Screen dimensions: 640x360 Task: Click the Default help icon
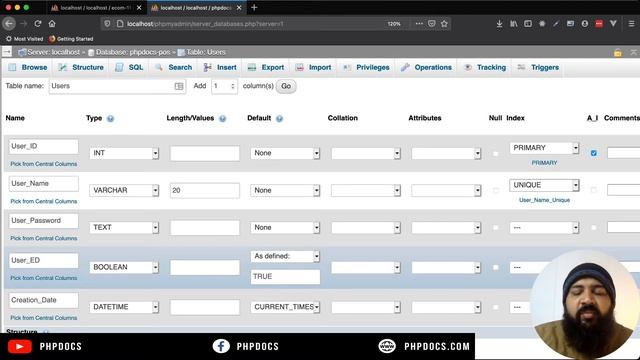click(x=279, y=118)
